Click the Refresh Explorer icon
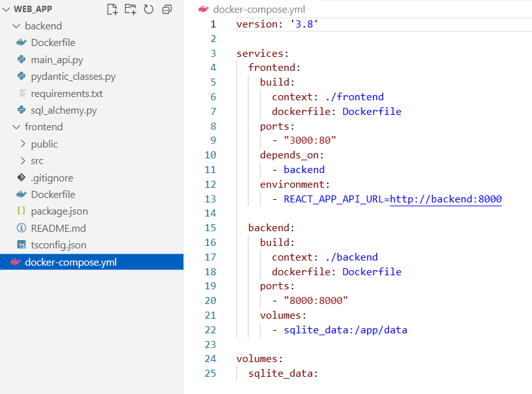The width and height of the screenshot is (532, 394). click(148, 10)
